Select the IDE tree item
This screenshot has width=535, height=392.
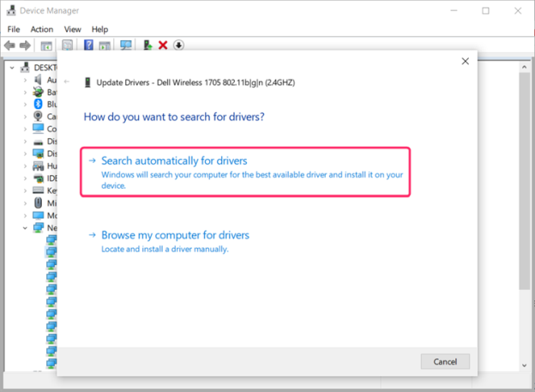click(45, 178)
